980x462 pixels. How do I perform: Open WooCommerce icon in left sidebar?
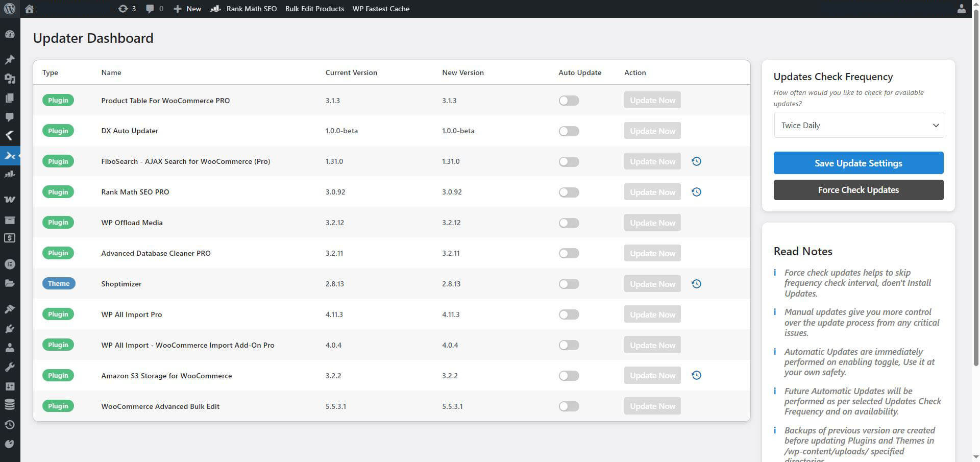pyautogui.click(x=10, y=200)
